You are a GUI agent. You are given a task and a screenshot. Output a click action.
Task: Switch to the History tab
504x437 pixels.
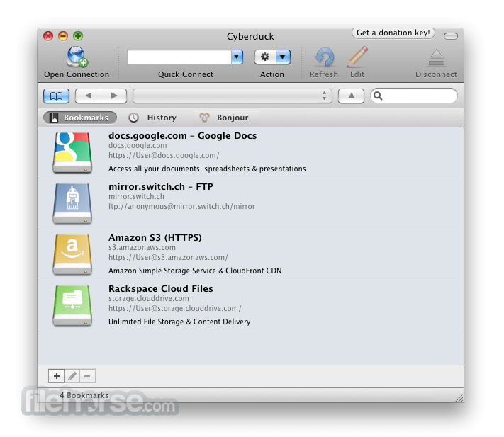[x=153, y=118]
